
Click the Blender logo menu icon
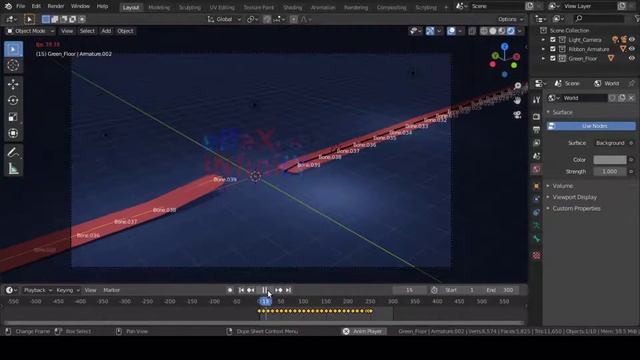pyautogui.click(x=8, y=6)
